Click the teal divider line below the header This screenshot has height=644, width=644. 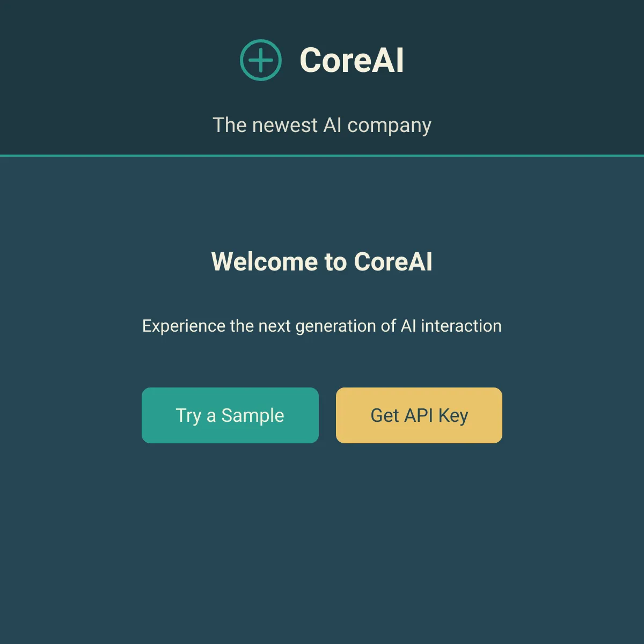tap(322, 155)
